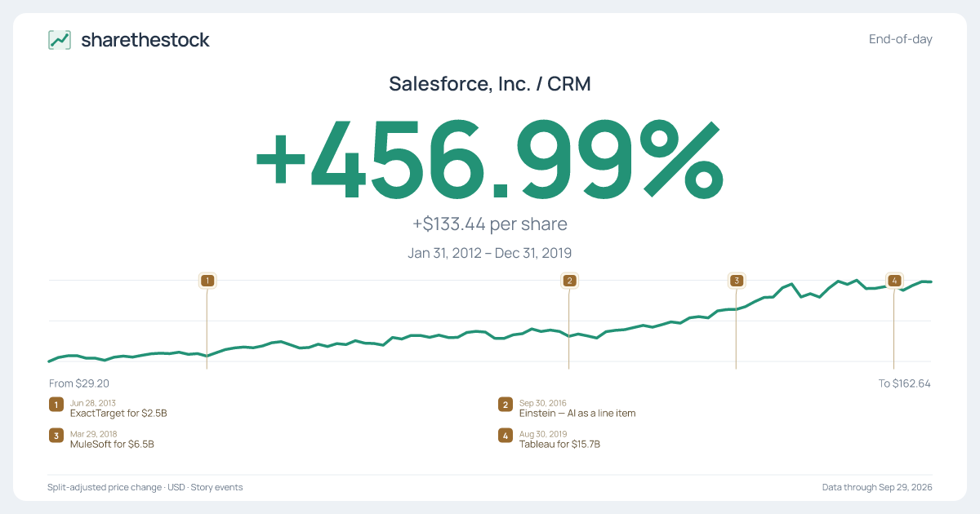Select the Salesforce, Inc. / CRM title

(490, 83)
